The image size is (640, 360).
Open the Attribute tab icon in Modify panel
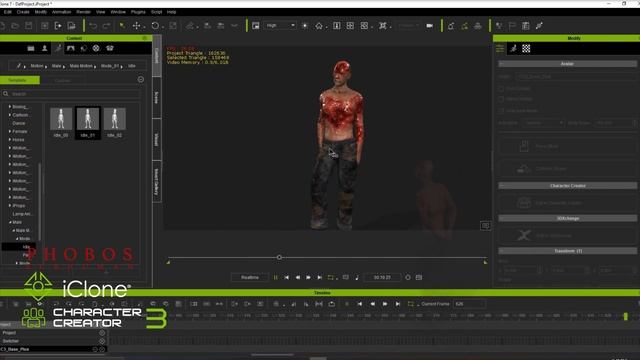500,49
